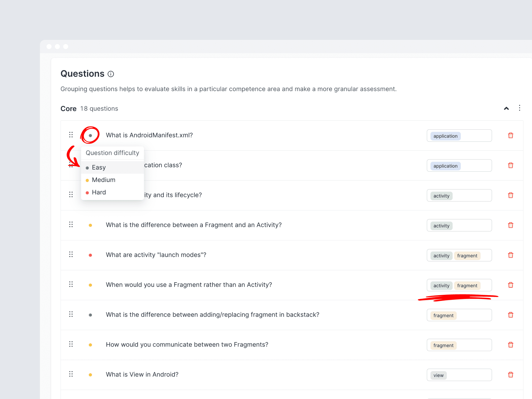The width and height of the screenshot is (532, 399).
Task: Click trash icon for Fragment and Activity difference
Action: coord(511,225)
